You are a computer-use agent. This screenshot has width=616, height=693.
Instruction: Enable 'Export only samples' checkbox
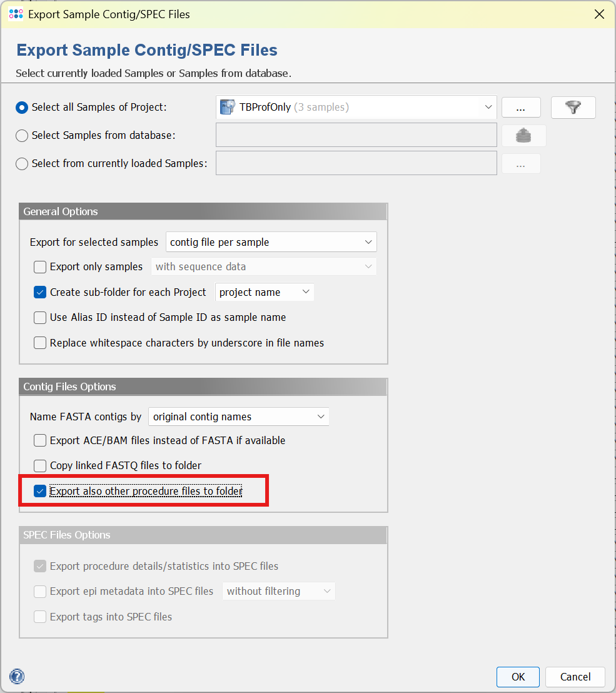point(40,267)
